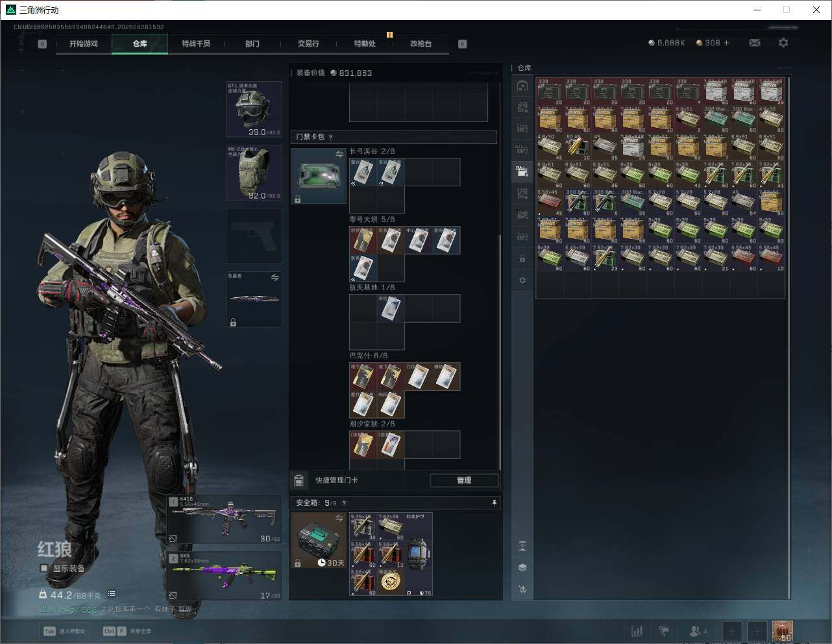Click the 巴克什: 6/6 label
This screenshot has height=644, width=832.
369,356
